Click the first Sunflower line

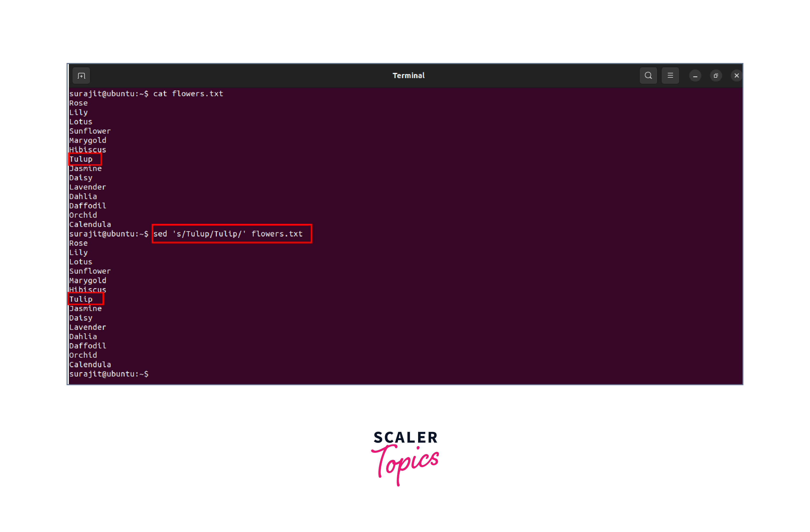coord(90,131)
